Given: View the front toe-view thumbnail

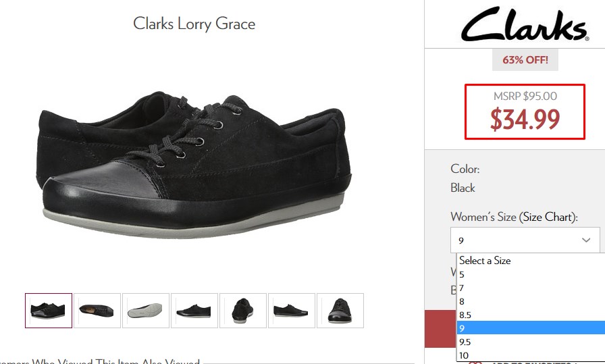Looking at the screenshot, I should [x=340, y=311].
